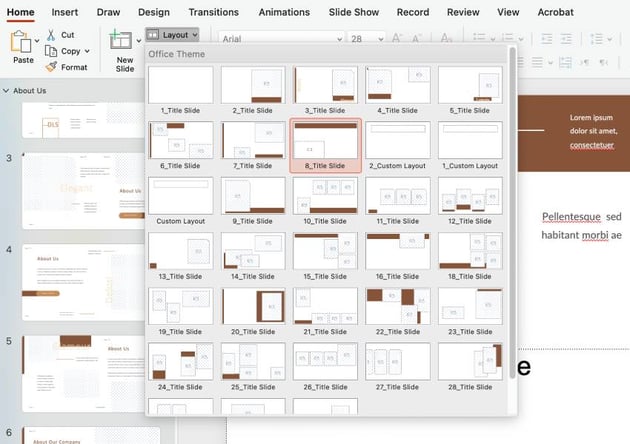
Task: Click the Copy icon
Action: [49, 51]
